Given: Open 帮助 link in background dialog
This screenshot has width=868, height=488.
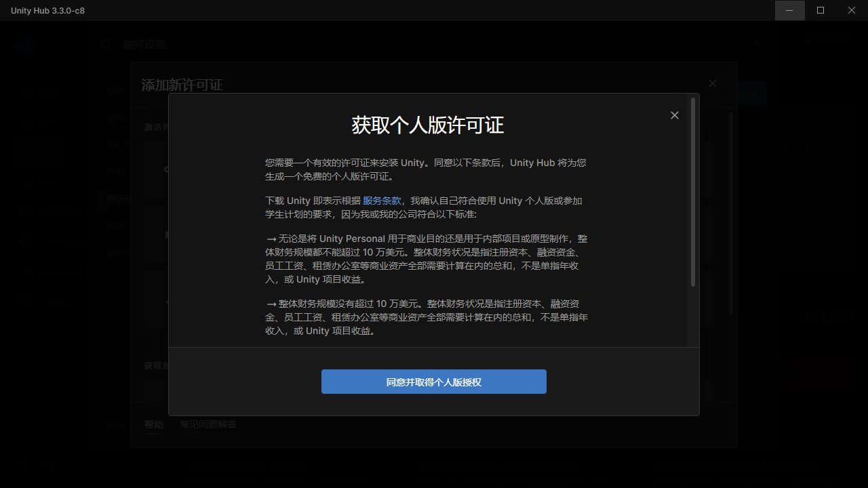Looking at the screenshot, I should (x=154, y=424).
